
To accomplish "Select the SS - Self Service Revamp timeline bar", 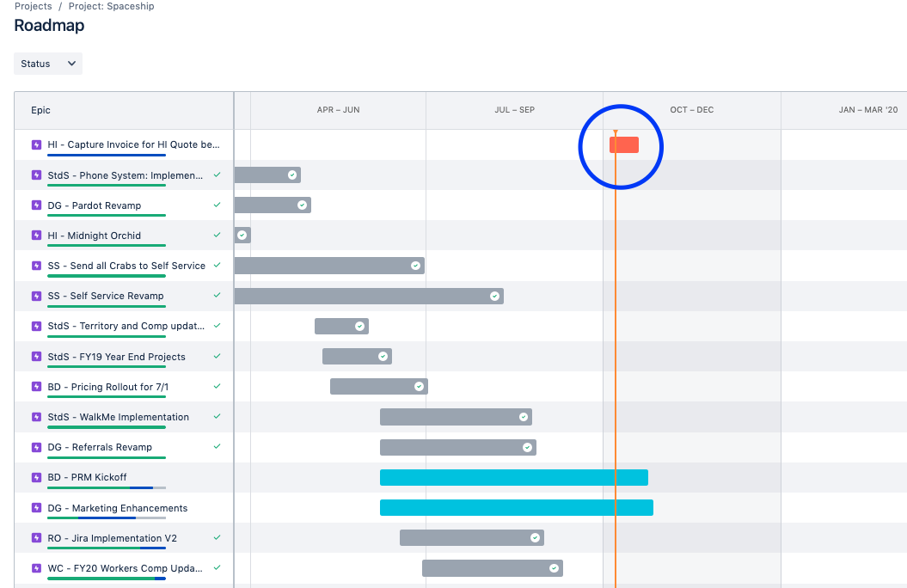I will tap(369, 296).
